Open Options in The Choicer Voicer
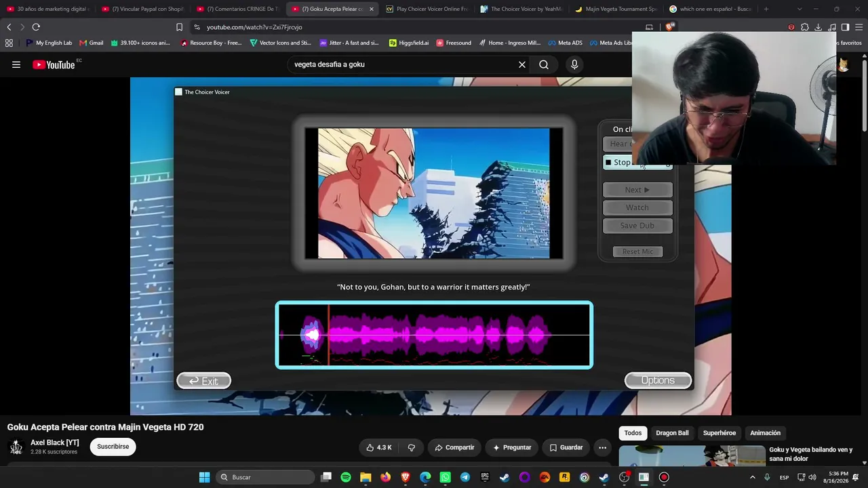 coord(658,380)
